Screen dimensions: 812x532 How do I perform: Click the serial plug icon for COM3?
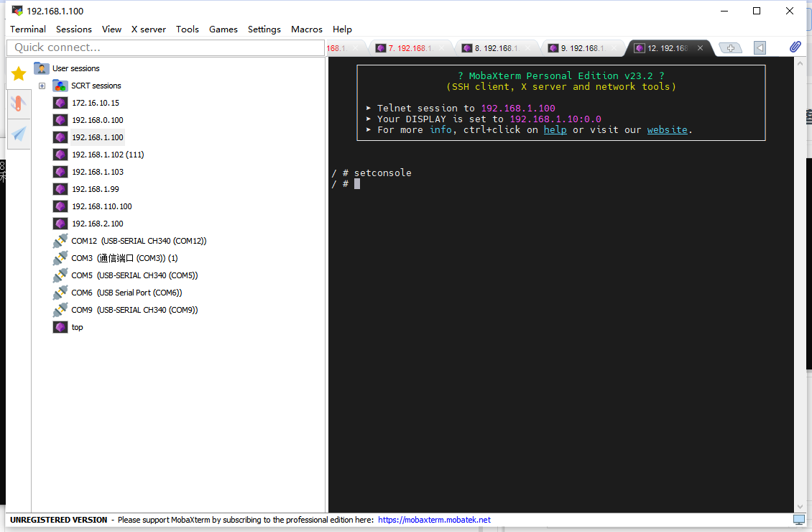pos(60,258)
